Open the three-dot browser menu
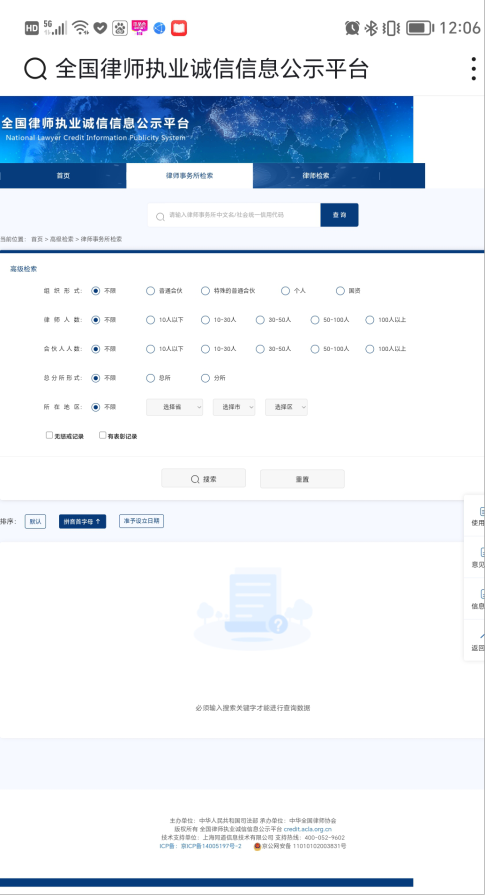Viewport: 485px width, 895px height. (474, 68)
